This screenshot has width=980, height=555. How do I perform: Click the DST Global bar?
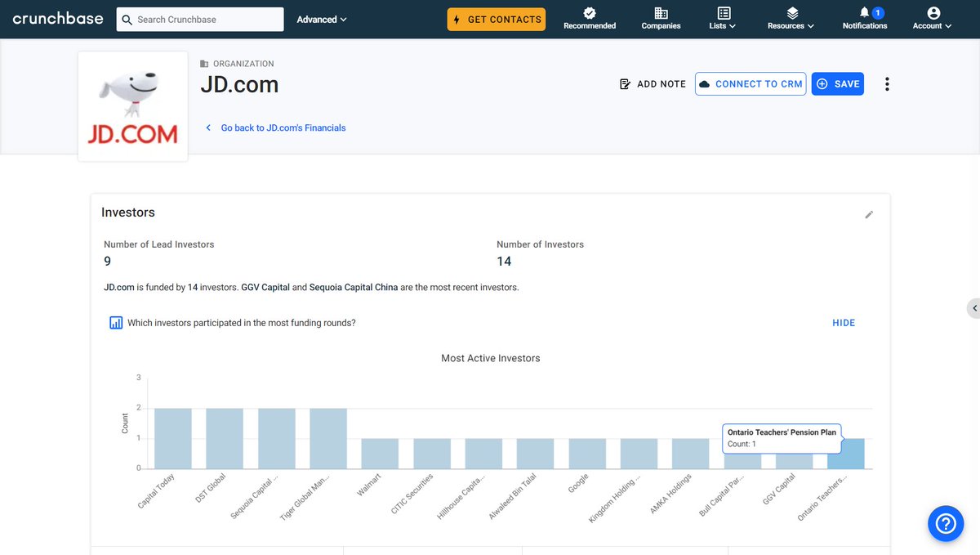point(225,438)
